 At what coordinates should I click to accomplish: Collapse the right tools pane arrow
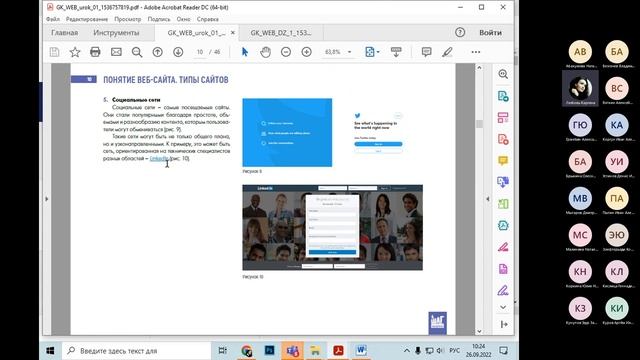pyautogui.click(x=487, y=199)
